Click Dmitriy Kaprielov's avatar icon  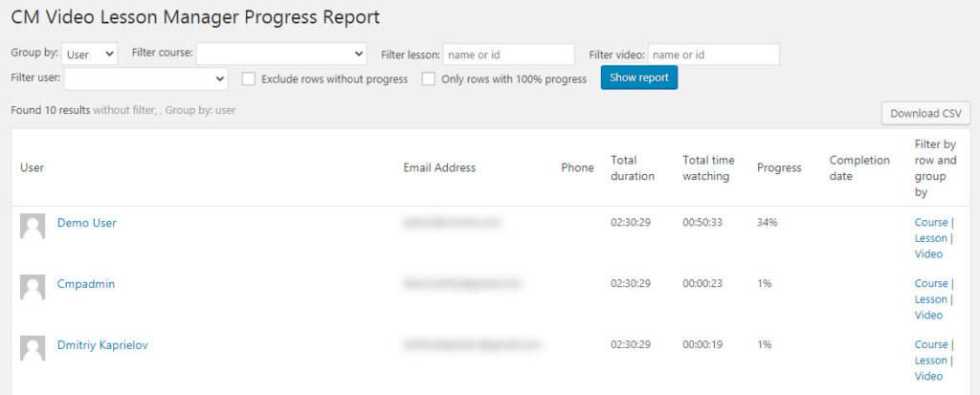coord(33,348)
